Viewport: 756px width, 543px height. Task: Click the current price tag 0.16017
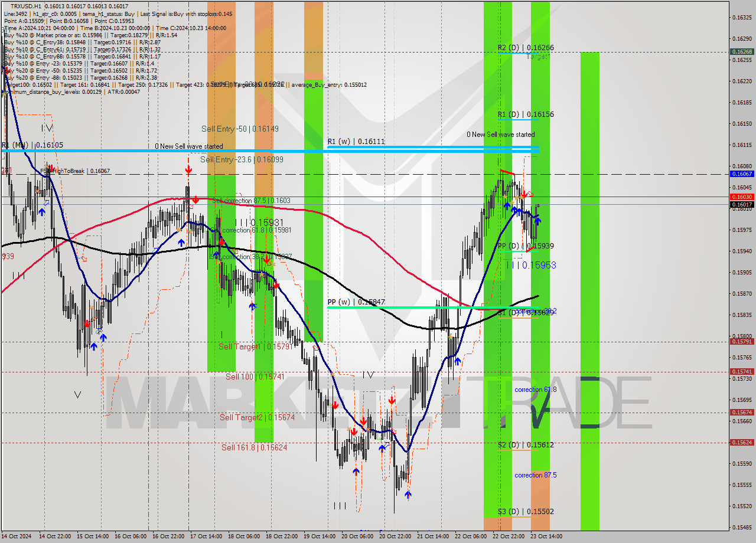coord(742,205)
